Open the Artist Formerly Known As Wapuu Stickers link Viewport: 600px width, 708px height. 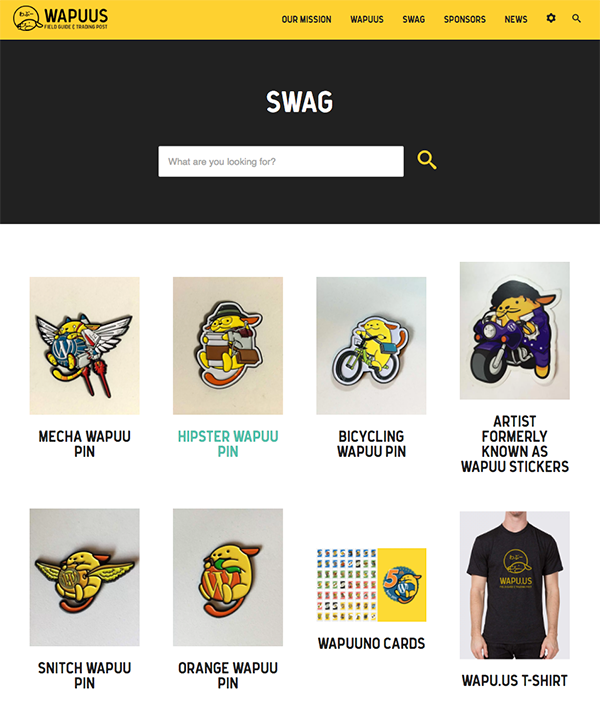tap(515, 444)
